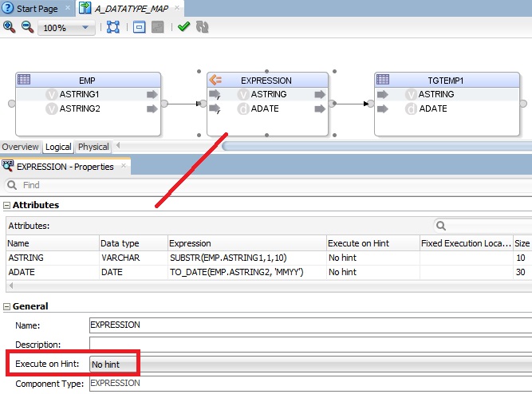Click the zoom in magnifier icon
Viewport: 532px width, 394px height.
[x=9, y=27]
